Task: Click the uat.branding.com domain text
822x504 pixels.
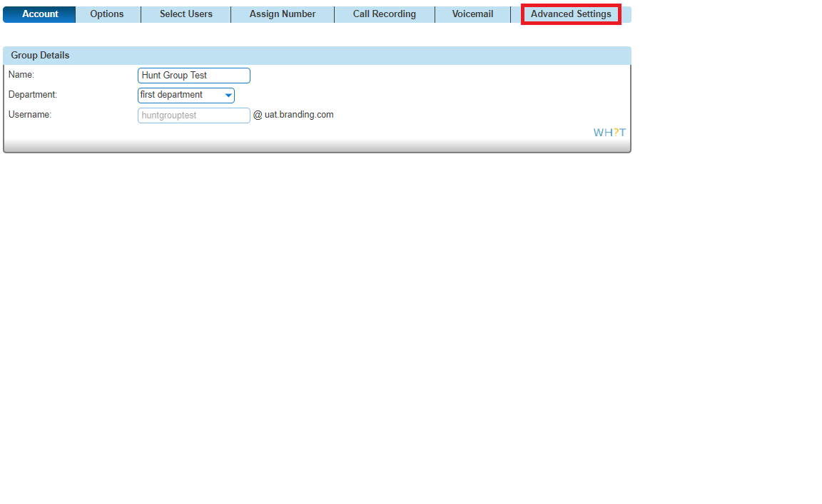Action: (299, 115)
